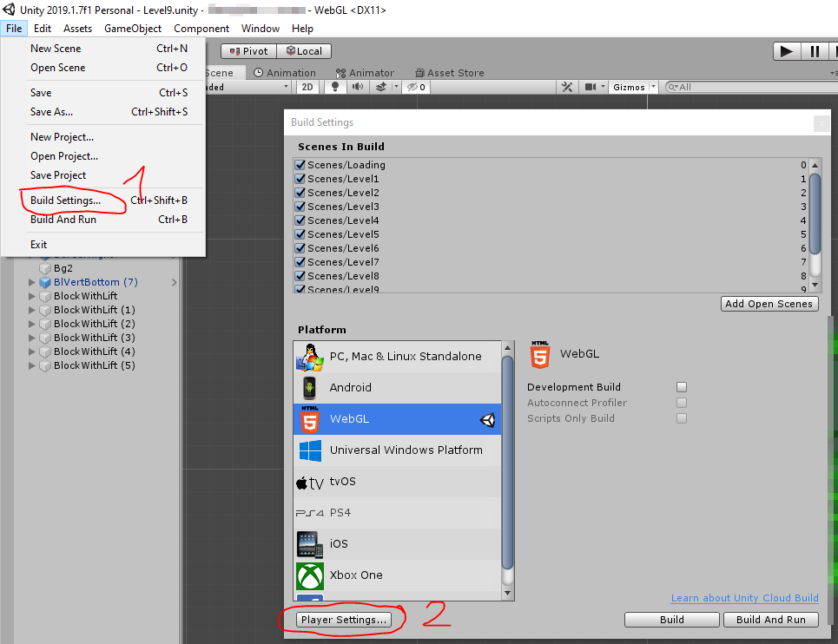The width and height of the screenshot is (838, 644).
Task: Click the Autoconnect Profiler checkbox
Action: [x=682, y=403]
